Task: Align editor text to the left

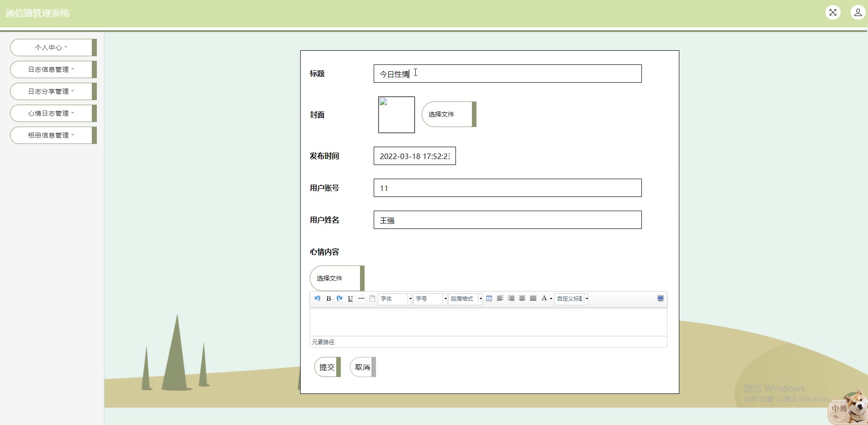Action: (500, 298)
